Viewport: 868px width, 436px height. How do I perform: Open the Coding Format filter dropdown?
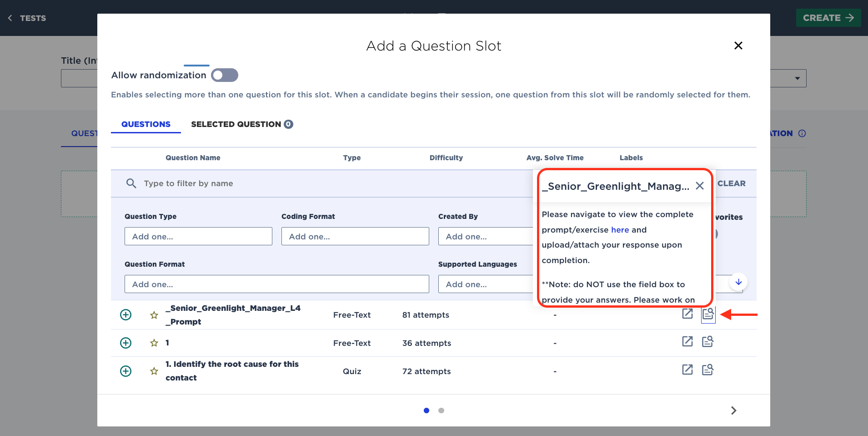355,236
